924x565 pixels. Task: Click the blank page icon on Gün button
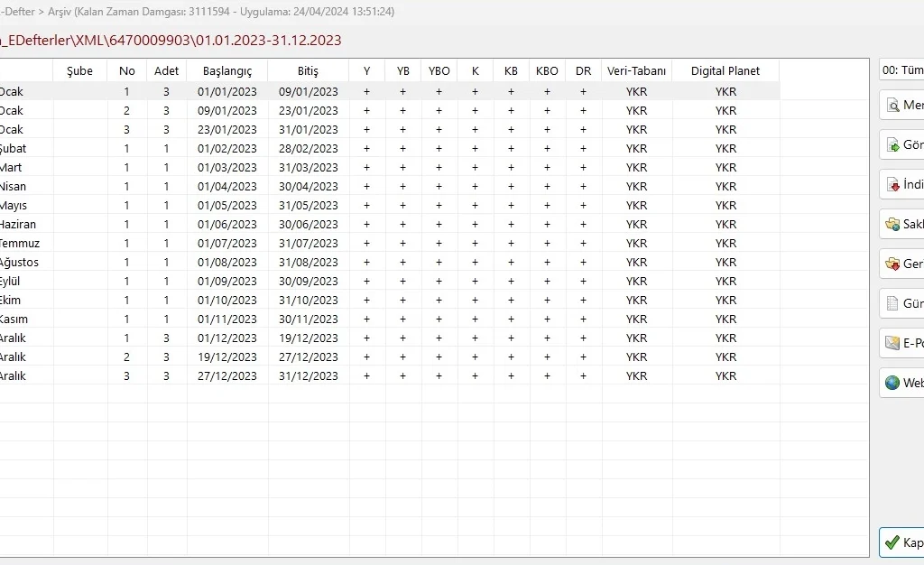pyautogui.click(x=892, y=303)
